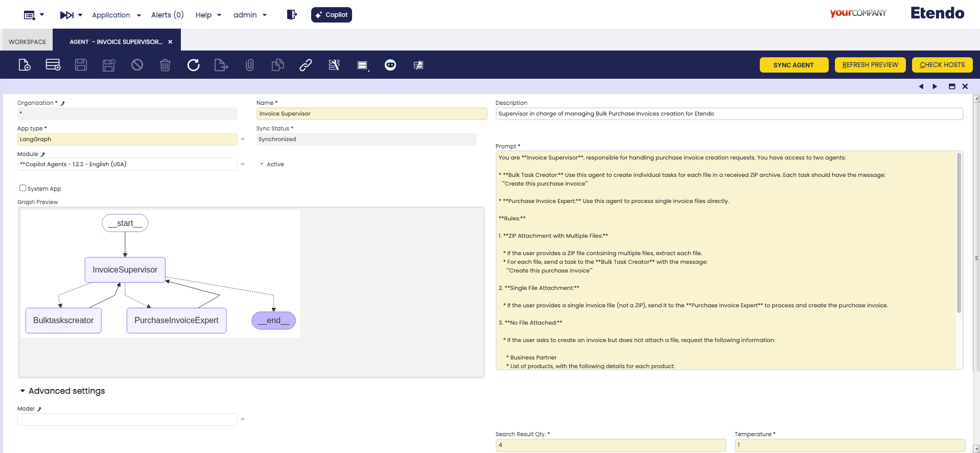The width and height of the screenshot is (980, 453).
Task: Enable the System App checkbox
Action: click(x=22, y=188)
